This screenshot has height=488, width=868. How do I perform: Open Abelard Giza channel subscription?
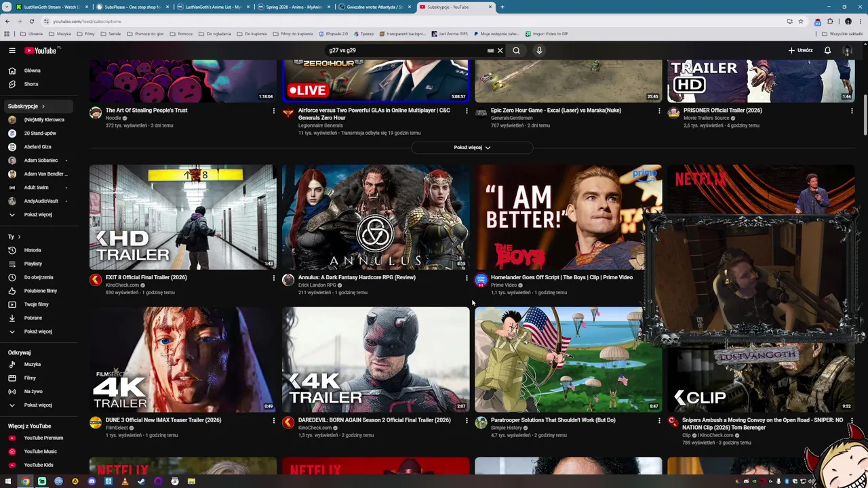tap(38, 147)
